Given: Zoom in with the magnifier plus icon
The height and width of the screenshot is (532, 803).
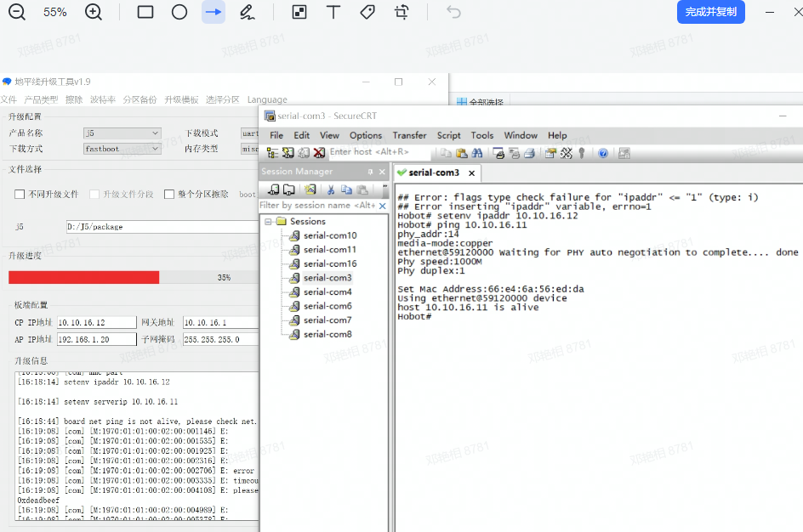Looking at the screenshot, I should click(x=94, y=12).
